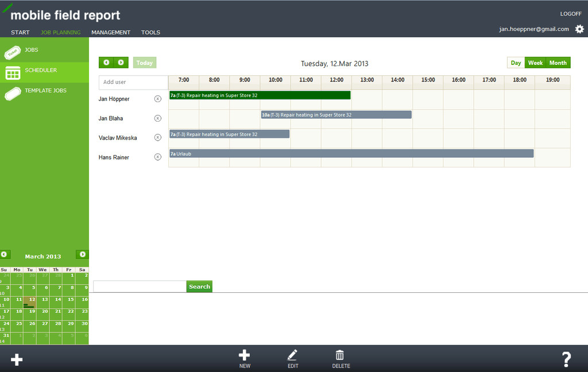Advance the schedule with the forward arrow

point(121,62)
